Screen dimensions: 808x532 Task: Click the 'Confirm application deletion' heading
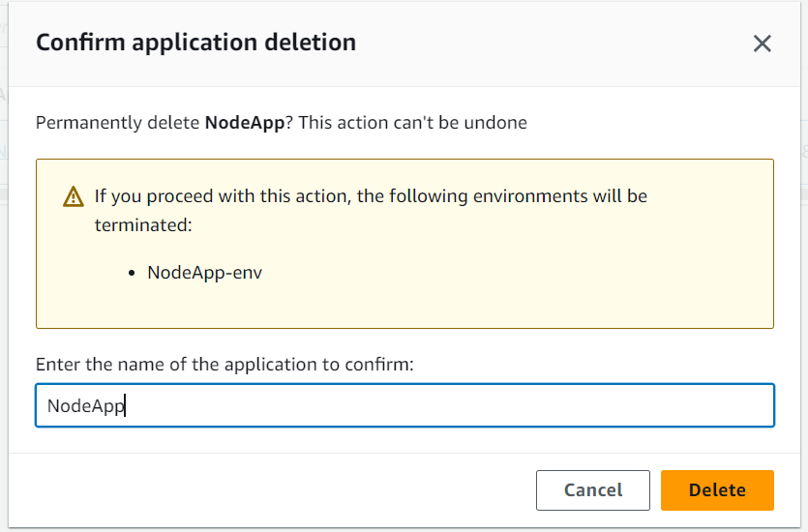tap(195, 43)
